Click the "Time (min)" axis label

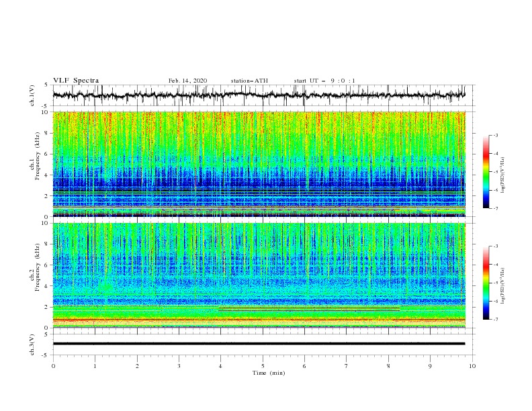[269, 373]
